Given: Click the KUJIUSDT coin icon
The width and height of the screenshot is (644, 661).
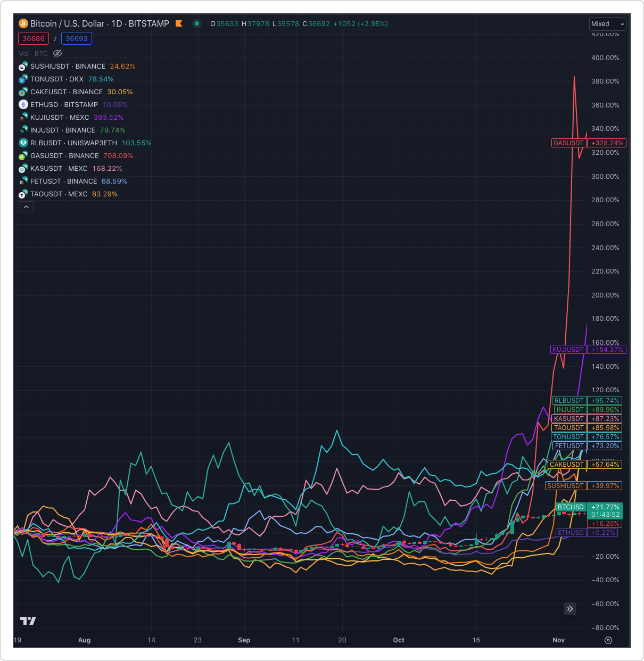Looking at the screenshot, I should [x=23, y=118].
